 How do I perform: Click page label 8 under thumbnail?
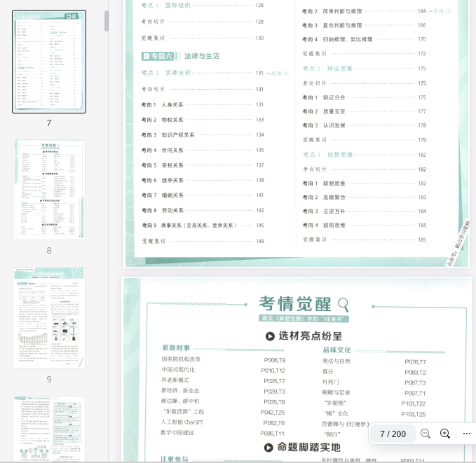[49, 250]
